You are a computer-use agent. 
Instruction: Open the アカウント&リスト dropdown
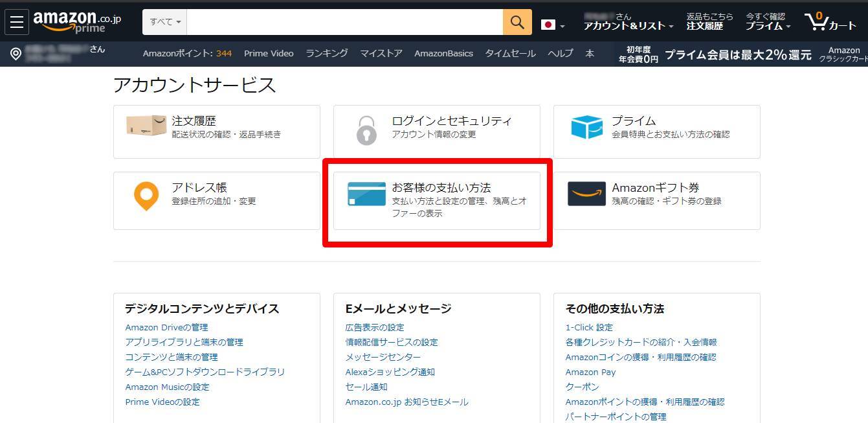628,22
